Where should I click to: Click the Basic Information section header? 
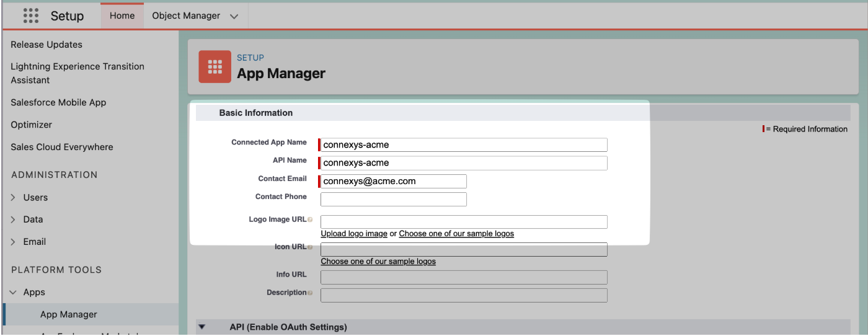[x=256, y=113]
